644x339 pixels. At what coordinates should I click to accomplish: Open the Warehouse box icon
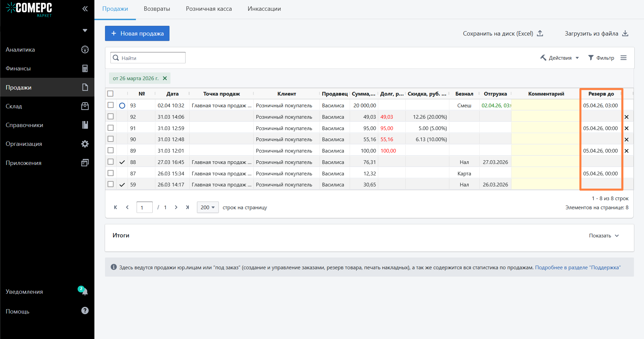pyautogui.click(x=85, y=106)
